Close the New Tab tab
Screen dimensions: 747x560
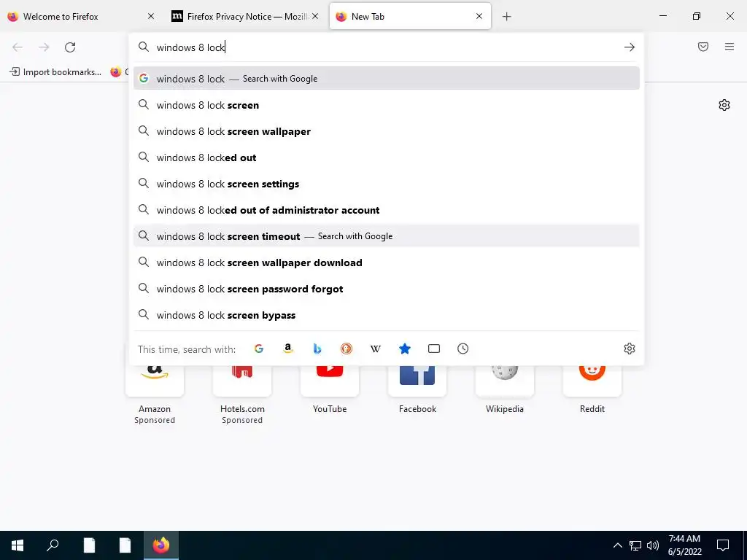point(479,16)
